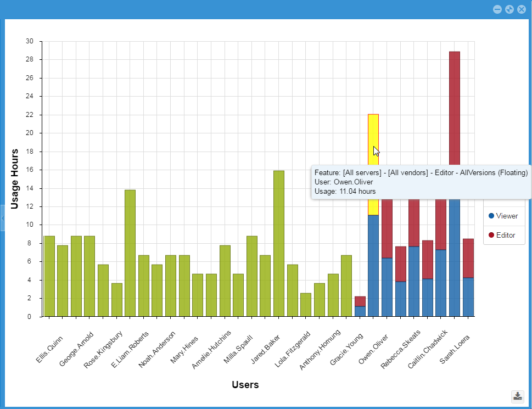Select the green bar reaching almost 14 hours
The height and width of the screenshot is (409, 532).
pyautogui.click(x=130, y=253)
